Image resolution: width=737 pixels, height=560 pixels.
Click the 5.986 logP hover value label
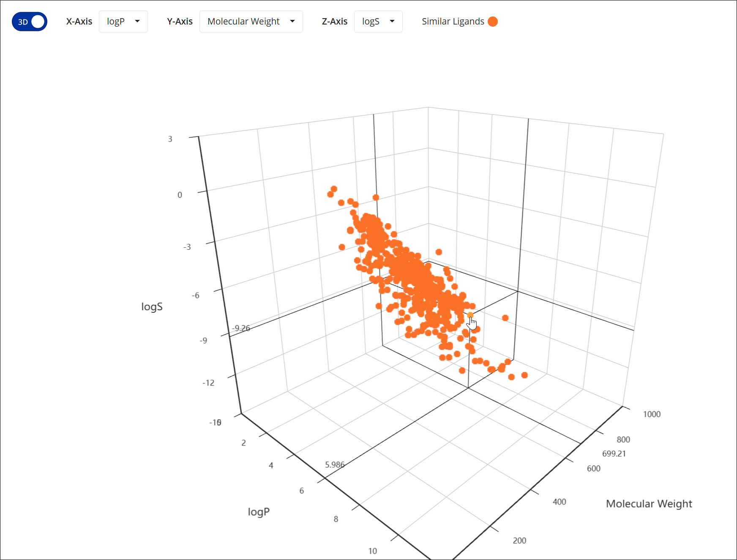[x=335, y=464]
